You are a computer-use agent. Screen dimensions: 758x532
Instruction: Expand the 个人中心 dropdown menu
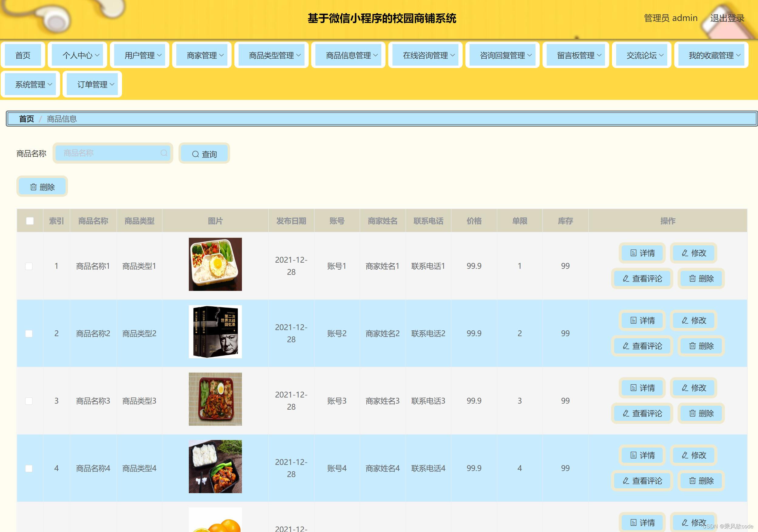pyautogui.click(x=80, y=55)
